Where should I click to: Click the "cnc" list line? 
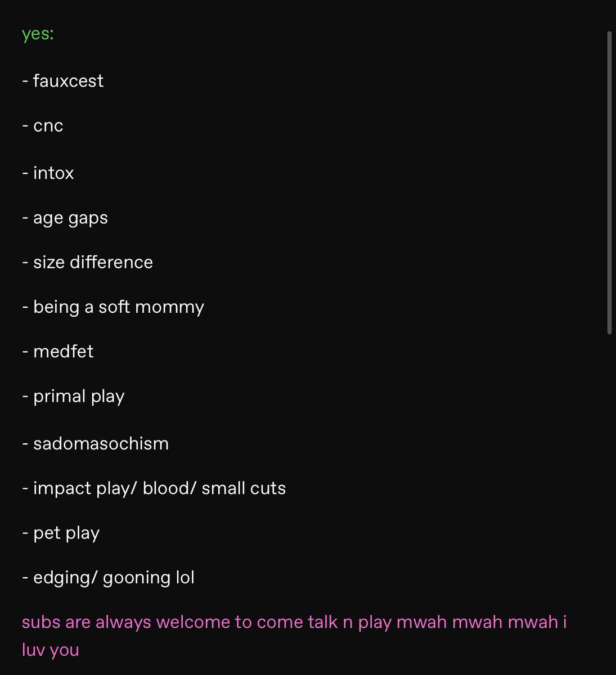tap(43, 126)
